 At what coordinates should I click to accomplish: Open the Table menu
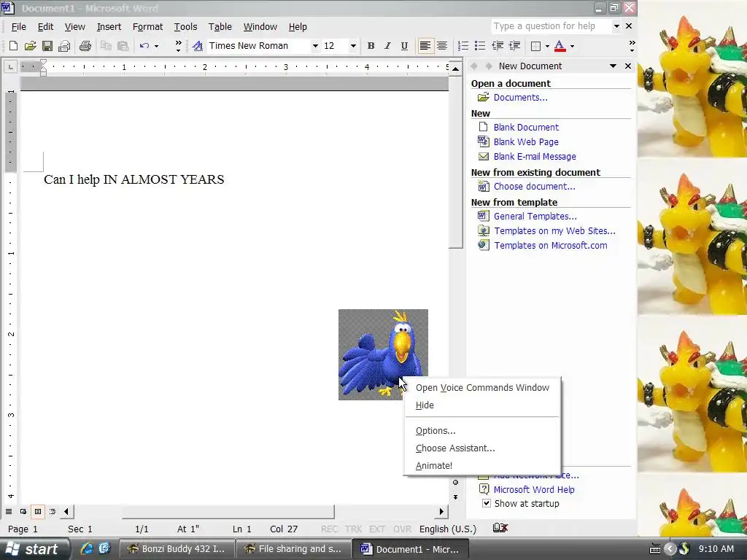[x=220, y=27]
